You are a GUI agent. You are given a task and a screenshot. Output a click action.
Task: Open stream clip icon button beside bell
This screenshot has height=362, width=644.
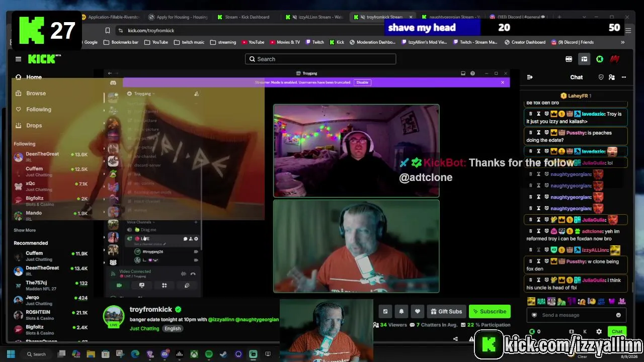click(x=385, y=312)
